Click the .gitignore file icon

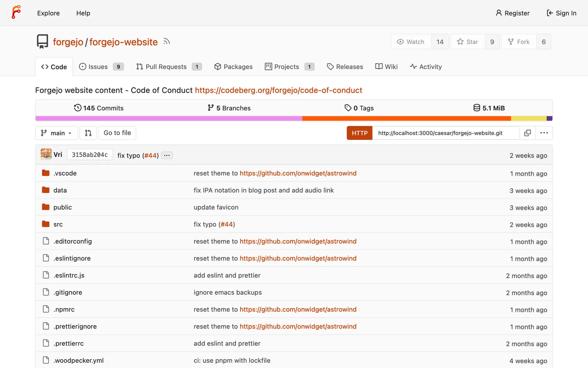pyautogui.click(x=46, y=292)
